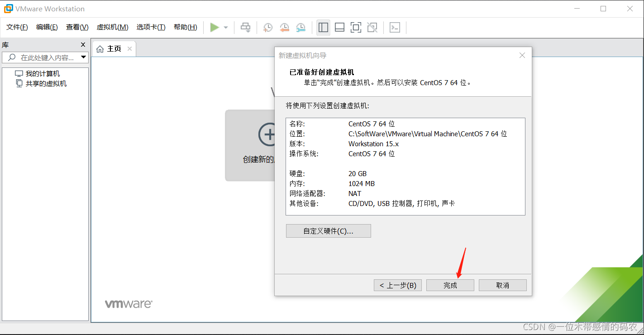This screenshot has height=335, width=644.
Task: Click 完成 to create the virtual machine
Action: click(x=450, y=285)
